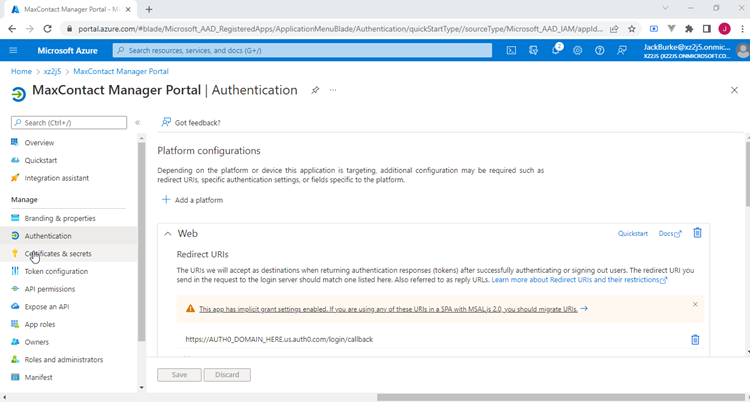Click the xz2j5 breadcrumb
The image size is (750, 402).
coord(52,71)
